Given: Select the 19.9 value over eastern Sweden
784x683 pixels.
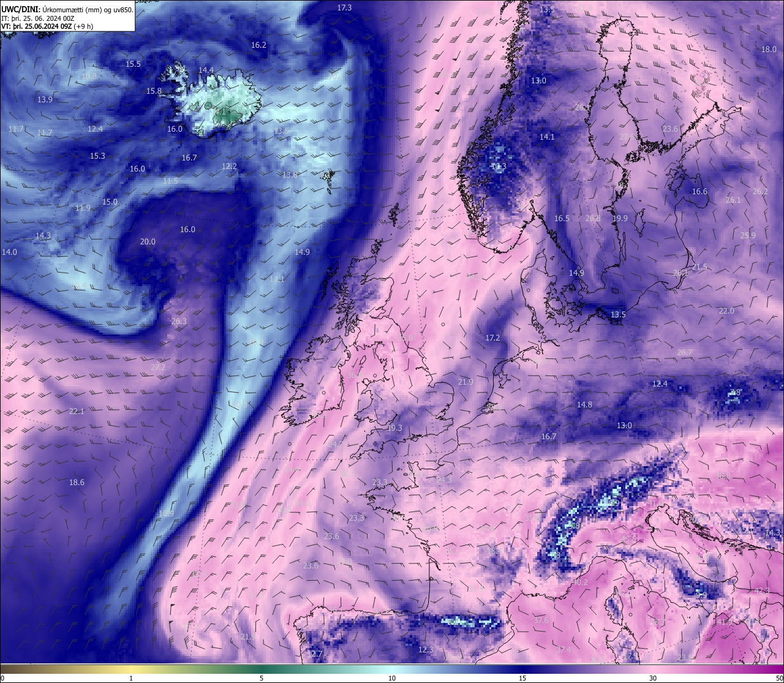Looking at the screenshot, I should 620,218.
